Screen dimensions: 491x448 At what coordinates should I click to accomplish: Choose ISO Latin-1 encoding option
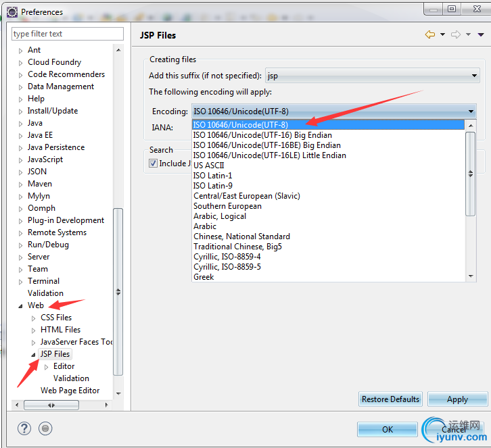(x=328, y=176)
